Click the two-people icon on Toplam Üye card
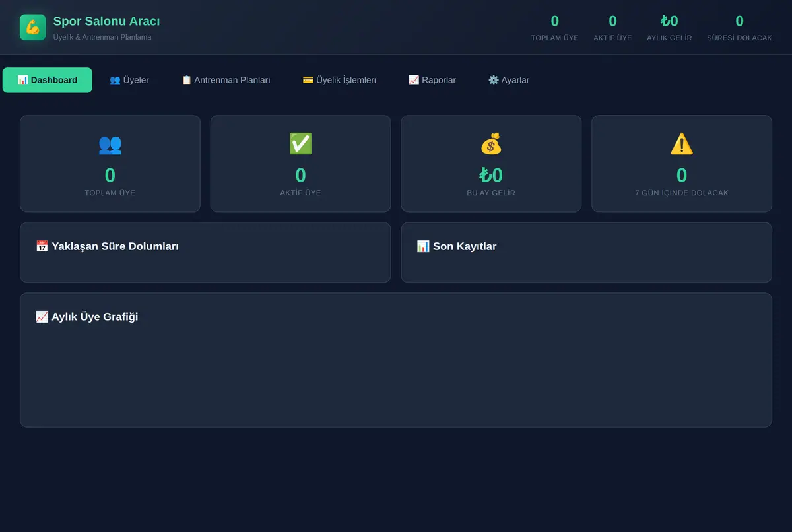792x532 pixels. [110, 144]
